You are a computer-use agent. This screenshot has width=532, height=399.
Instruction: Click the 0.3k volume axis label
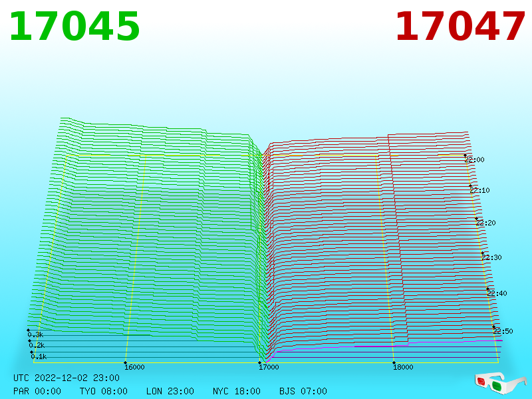coord(35,334)
